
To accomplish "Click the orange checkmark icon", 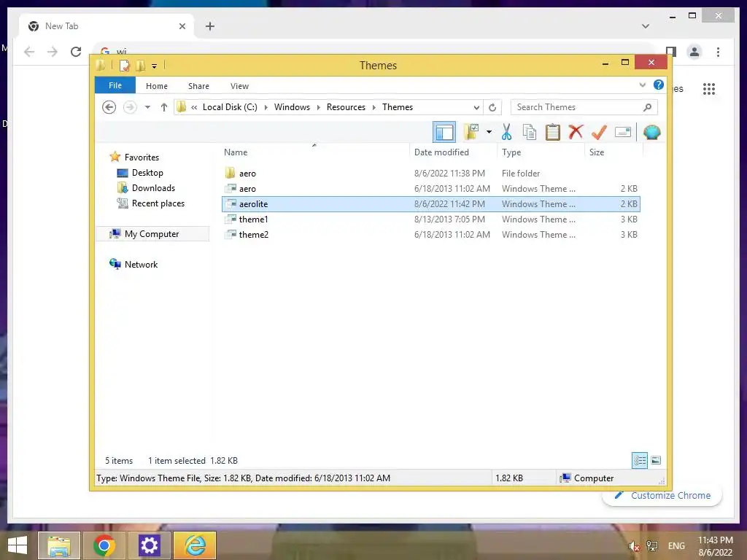I will [599, 132].
